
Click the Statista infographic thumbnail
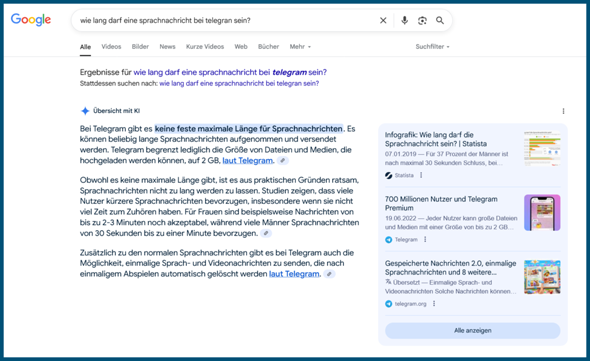pyautogui.click(x=542, y=148)
